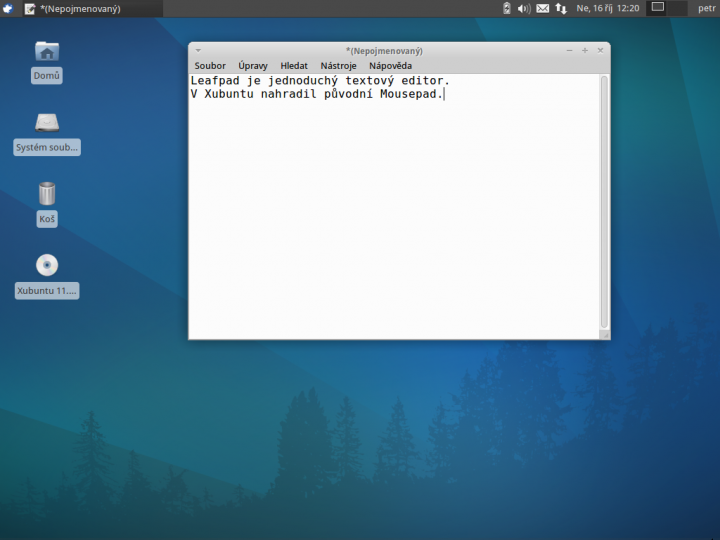Click the Leafpad window resize grip corner
This screenshot has height=540, width=720.
click(606, 335)
